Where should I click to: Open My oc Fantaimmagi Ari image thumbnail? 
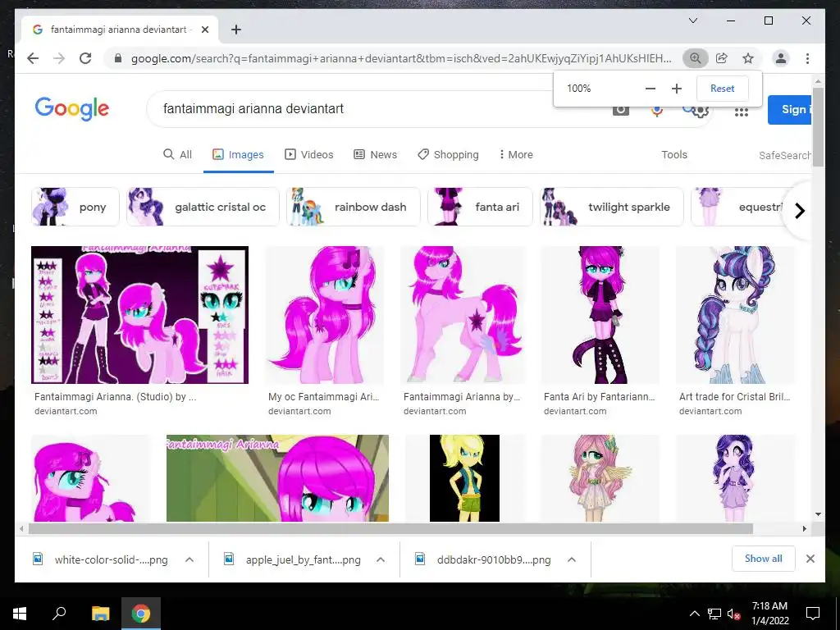(325, 315)
